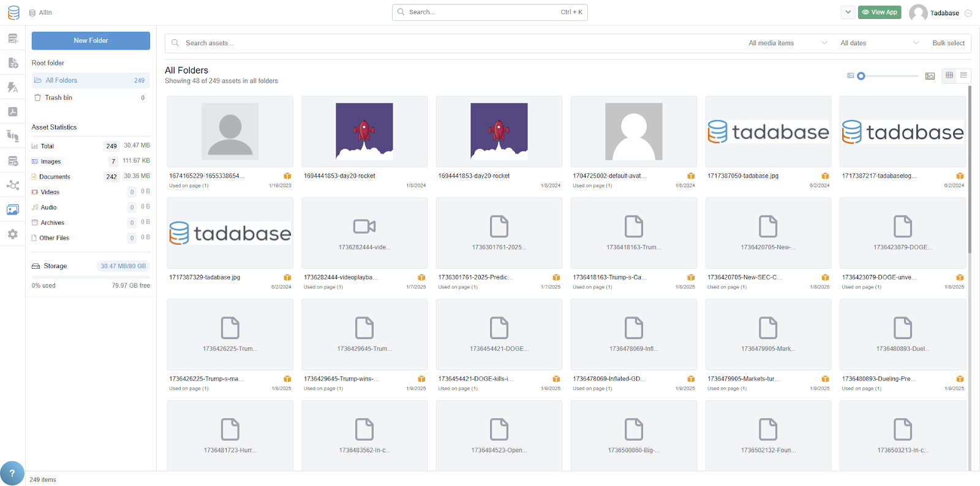Image resolution: width=980 pixels, height=486 pixels.
Task: Open the ellipsis menu next to Tadabase username
Action: click(x=968, y=13)
